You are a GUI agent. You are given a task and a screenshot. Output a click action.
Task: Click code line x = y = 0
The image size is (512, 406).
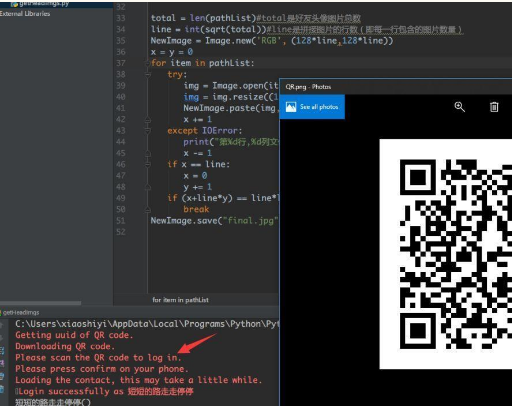172,52
